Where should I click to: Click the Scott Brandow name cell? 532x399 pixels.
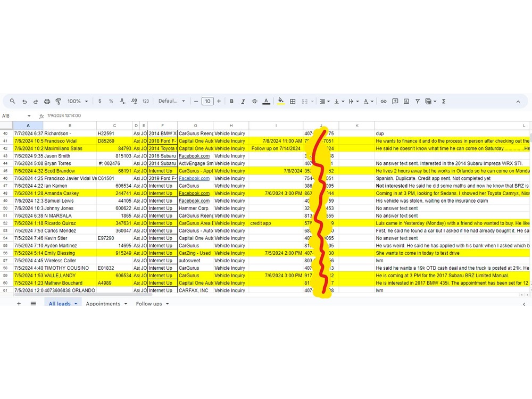pos(70,171)
